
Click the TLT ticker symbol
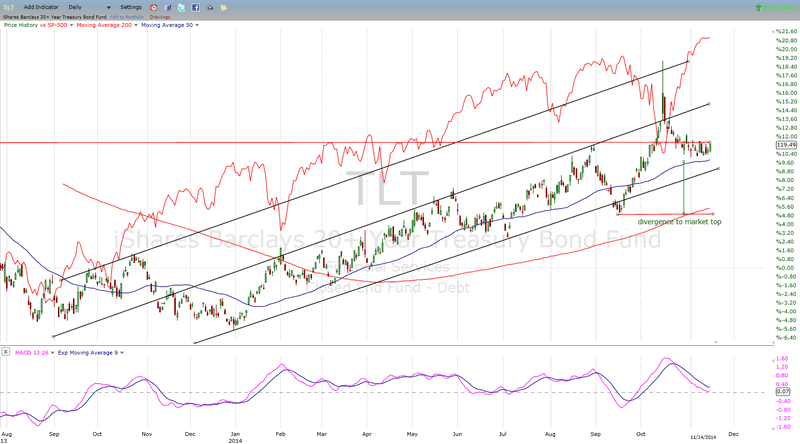tap(9, 7)
